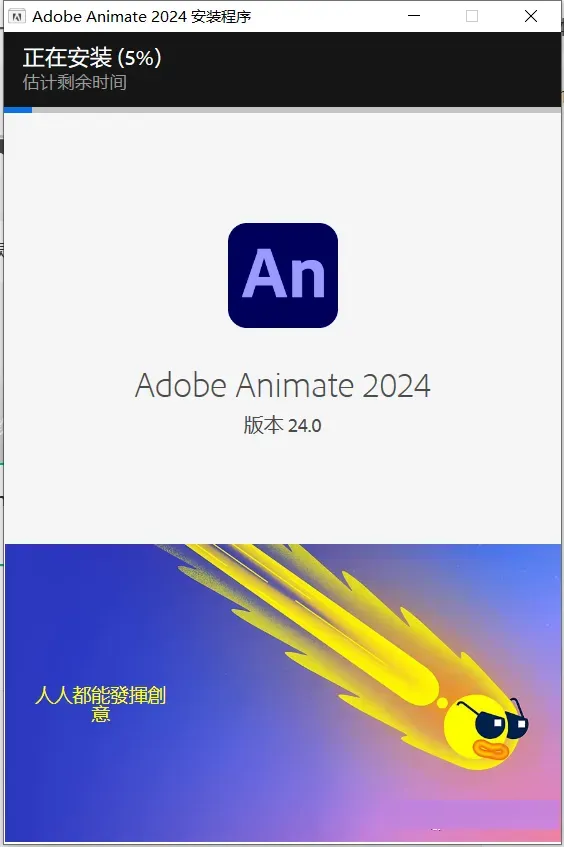Click the Adobe Animate 2024 product name text
The width and height of the screenshot is (564, 847).
coord(283,385)
